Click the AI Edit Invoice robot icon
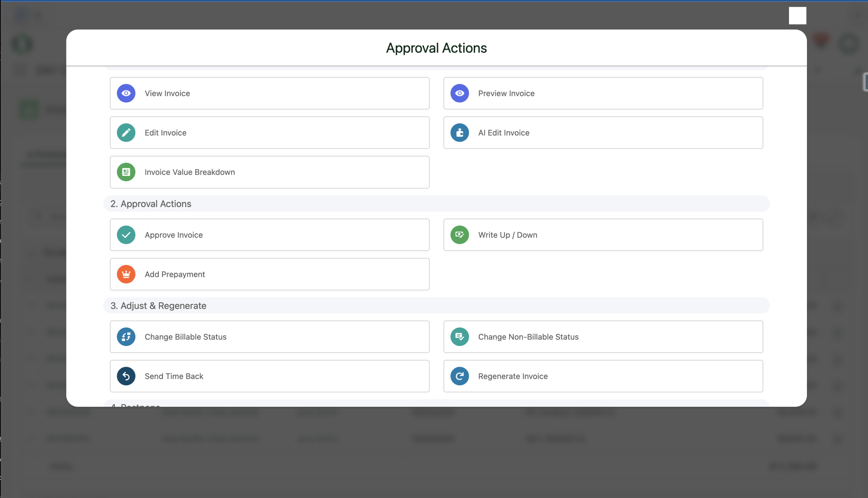Screen dimensions: 868x498 pyautogui.click(x=459, y=133)
